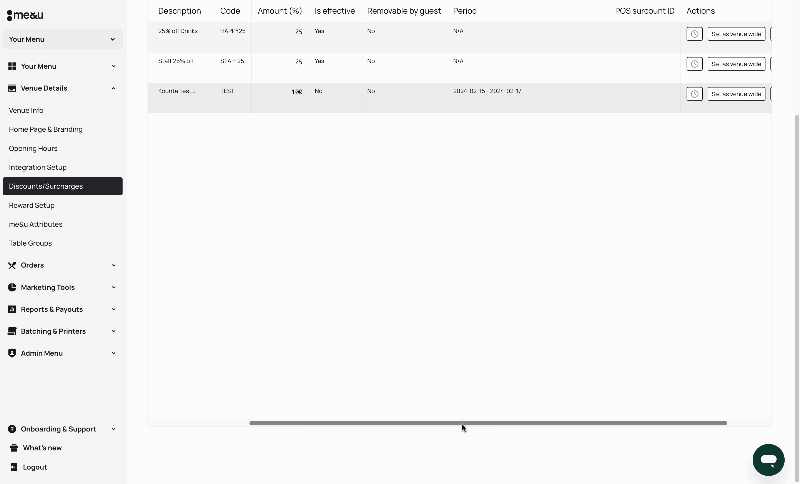Expand Onboarding & Support chevron
Image resolution: width=800 pixels, height=484 pixels.
coord(113,429)
